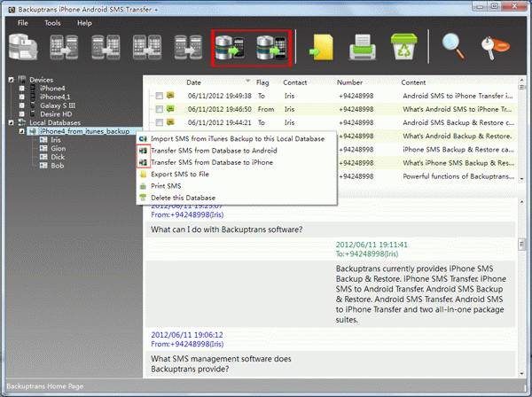The height and width of the screenshot is (397, 532).
Task: Open the Tools menu
Action: [52, 23]
